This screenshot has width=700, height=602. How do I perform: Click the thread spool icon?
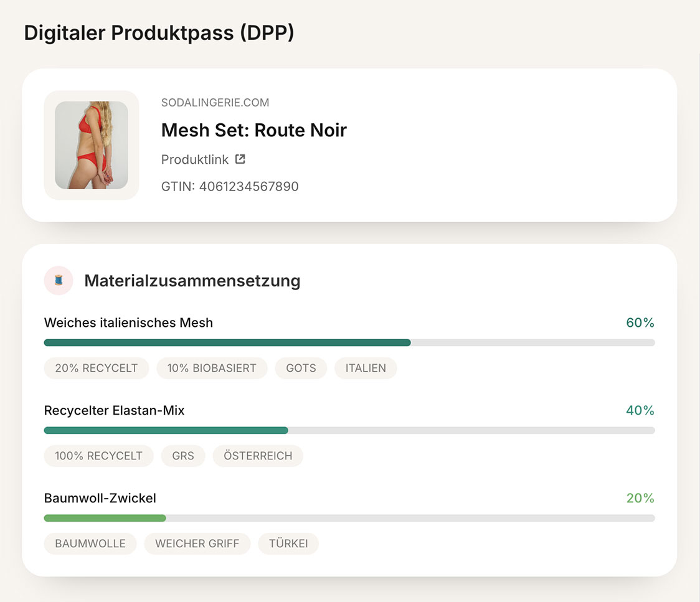(59, 281)
